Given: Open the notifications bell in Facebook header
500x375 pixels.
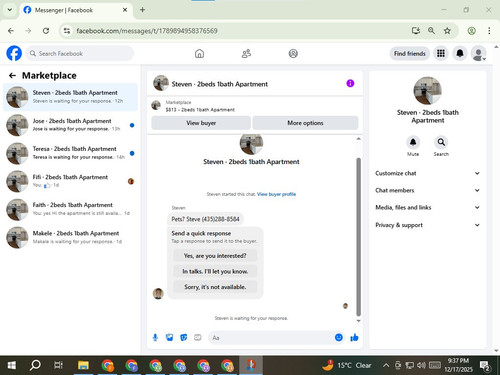Looking at the screenshot, I should 460,53.
